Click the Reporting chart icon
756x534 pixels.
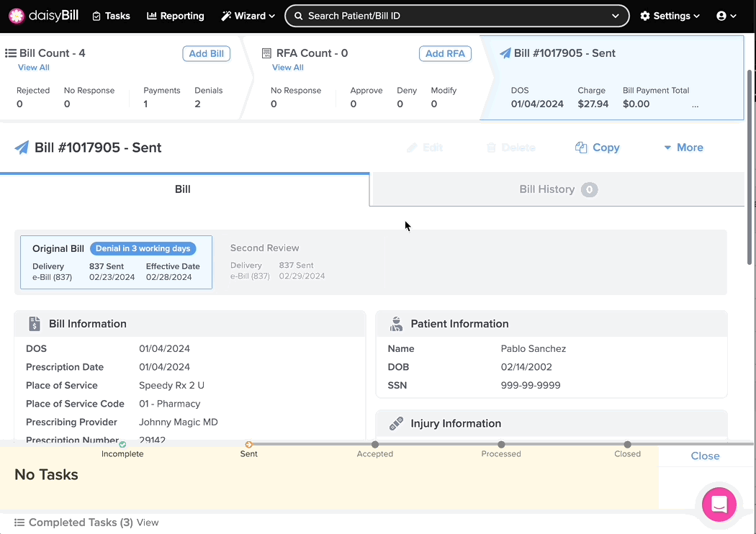tap(151, 16)
